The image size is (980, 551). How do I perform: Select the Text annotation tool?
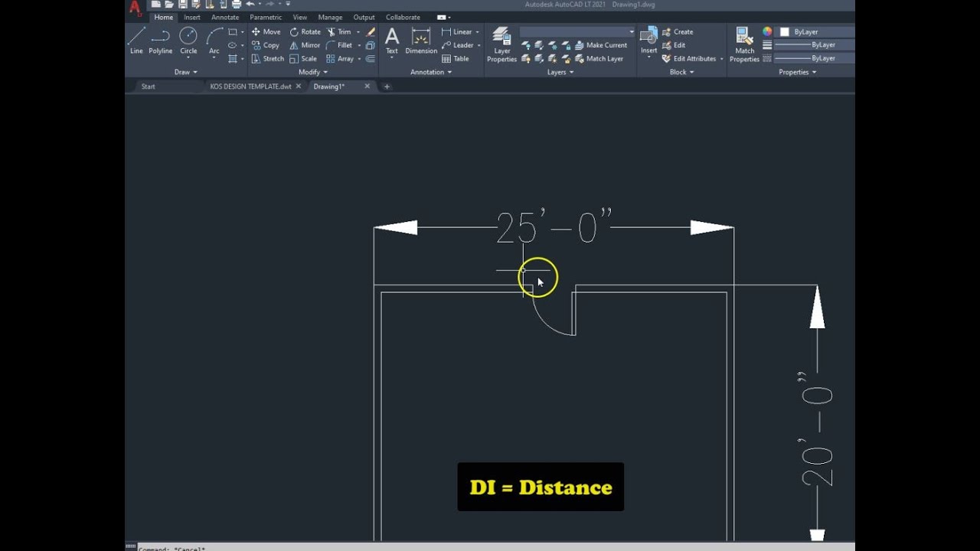point(392,41)
